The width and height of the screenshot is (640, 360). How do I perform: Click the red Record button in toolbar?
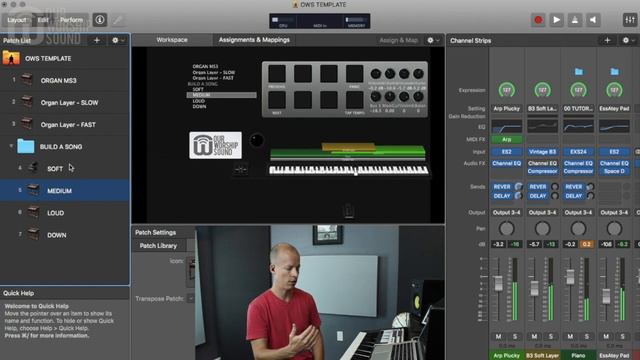point(538,20)
